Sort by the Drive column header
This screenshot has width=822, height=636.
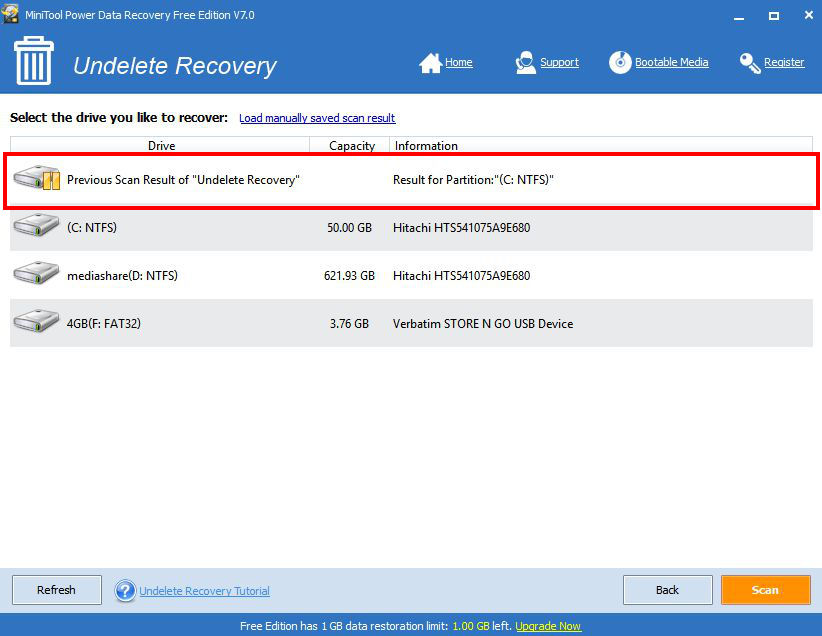[160, 145]
